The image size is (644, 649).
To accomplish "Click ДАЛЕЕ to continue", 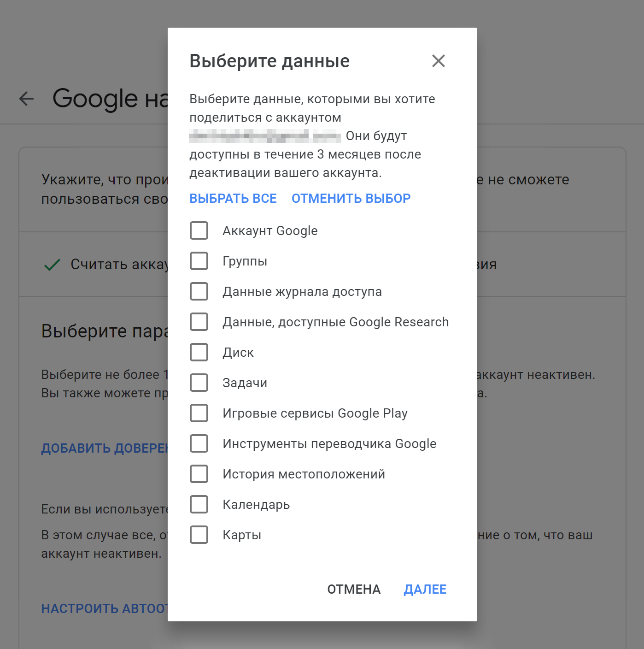I will pyautogui.click(x=425, y=589).
